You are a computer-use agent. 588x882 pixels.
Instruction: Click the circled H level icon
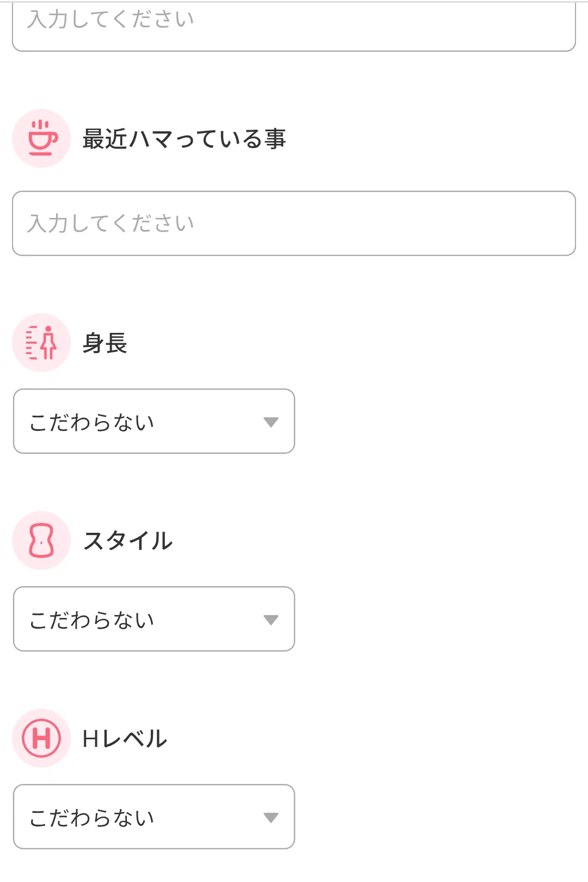[x=41, y=738]
